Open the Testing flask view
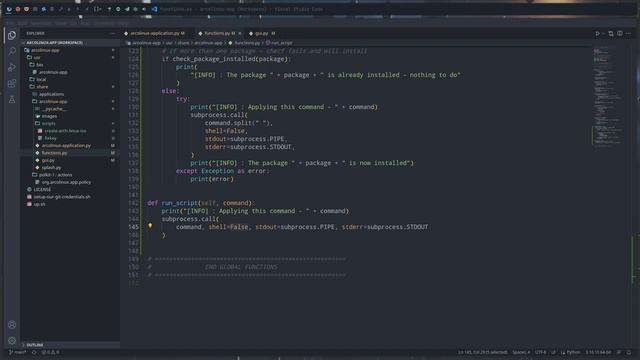The width and height of the screenshot is (640, 360). point(12,100)
